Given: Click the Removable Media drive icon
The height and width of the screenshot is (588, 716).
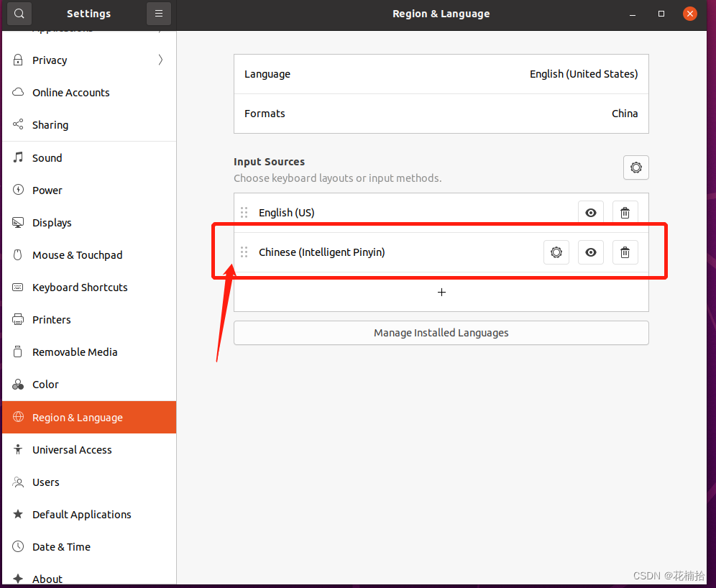Looking at the screenshot, I should [x=18, y=352].
